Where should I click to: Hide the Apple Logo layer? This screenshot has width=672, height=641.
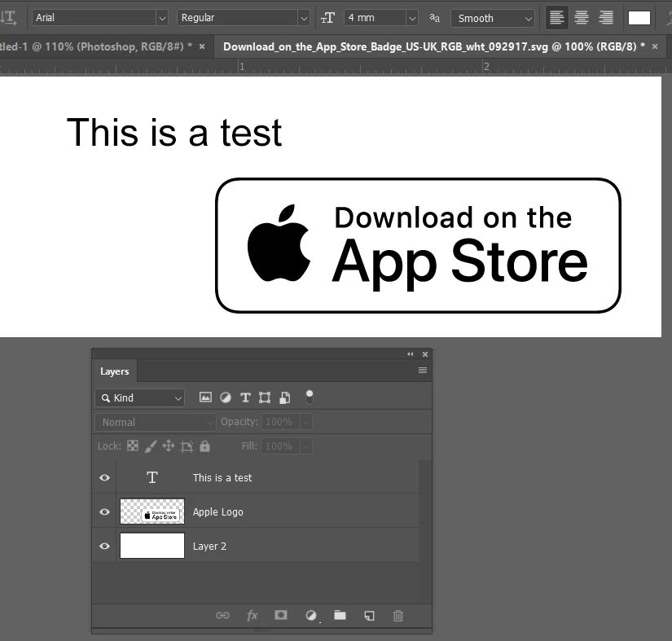[104, 511]
